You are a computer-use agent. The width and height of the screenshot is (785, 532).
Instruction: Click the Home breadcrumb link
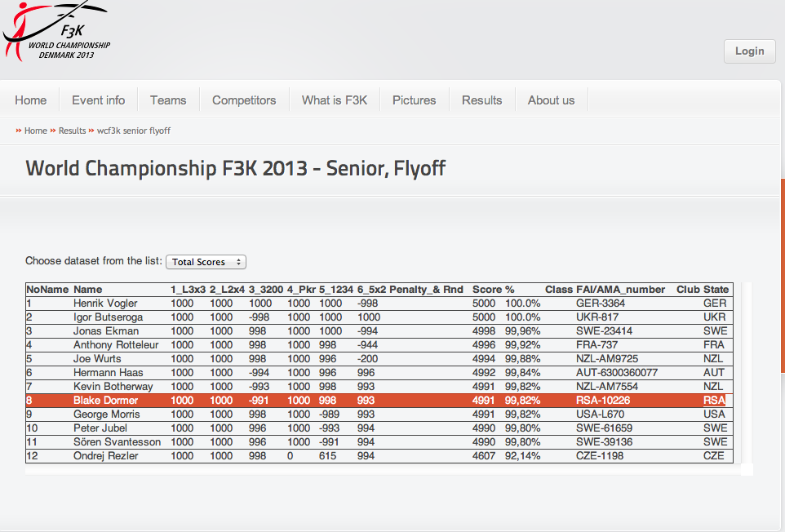pyautogui.click(x=36, y=131)
